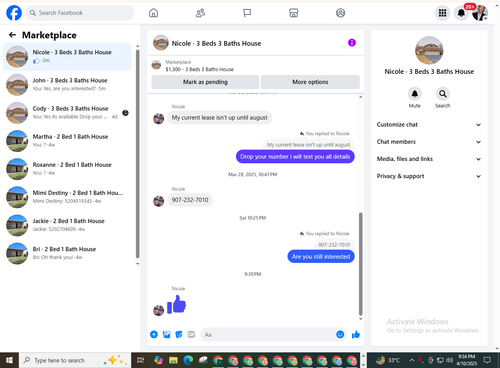
Task: Open Microsoft Edge from the taskbar
Action: coord(188,360)
